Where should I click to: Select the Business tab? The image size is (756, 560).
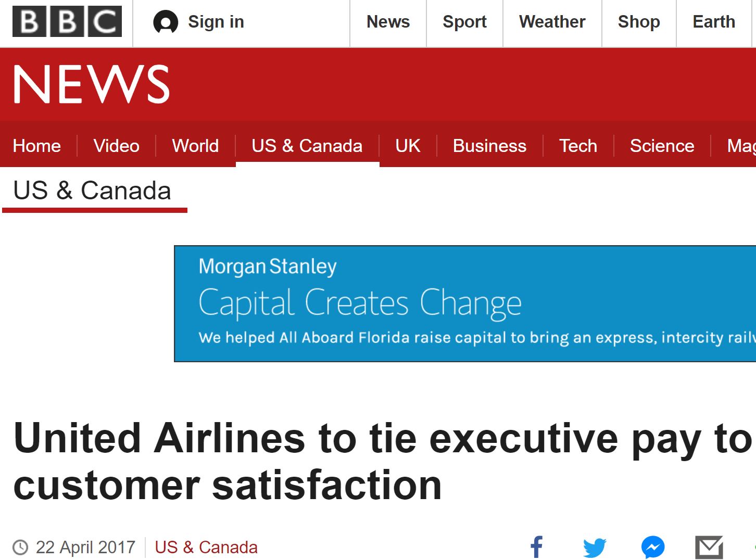coord(489,146)
